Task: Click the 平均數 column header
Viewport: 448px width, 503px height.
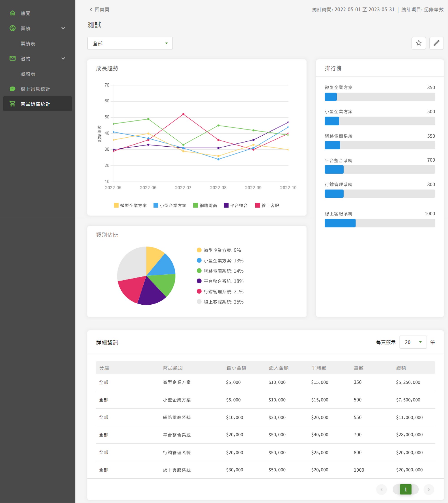Action: [319, 368]
